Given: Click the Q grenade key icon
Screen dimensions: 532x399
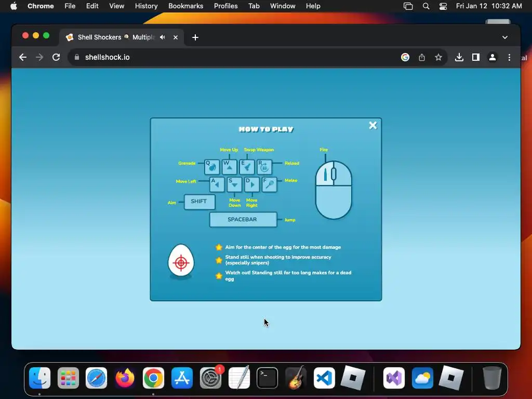Looking at the screenshot, I should tap(212, 167).
